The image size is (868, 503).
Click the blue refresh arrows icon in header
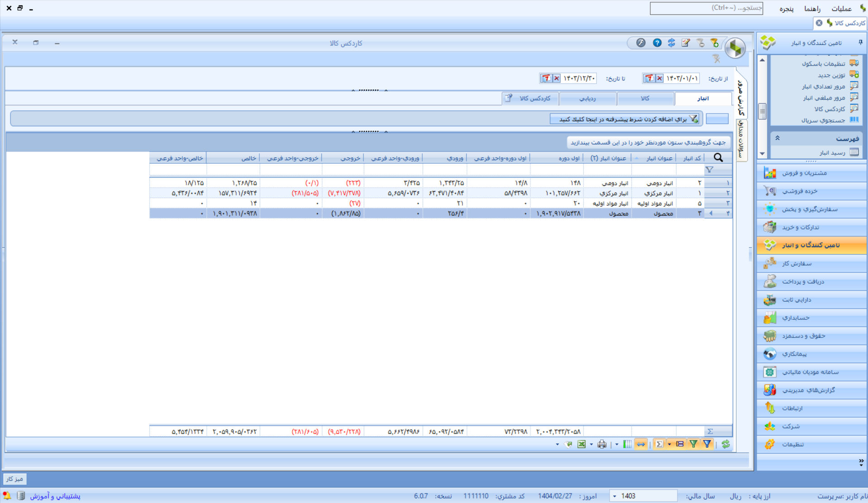672,43
